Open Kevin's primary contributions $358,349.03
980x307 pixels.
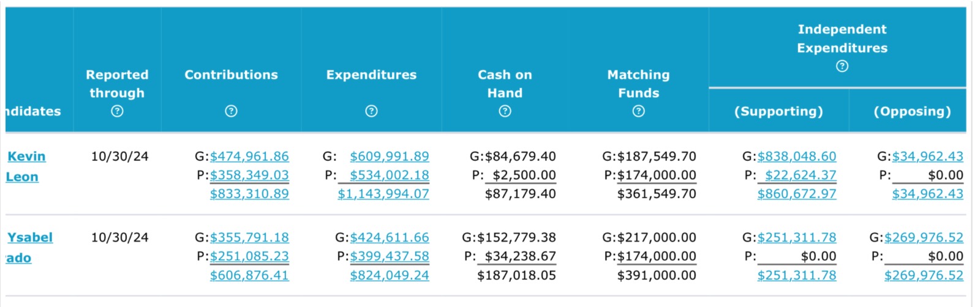(x=249, y=176)
